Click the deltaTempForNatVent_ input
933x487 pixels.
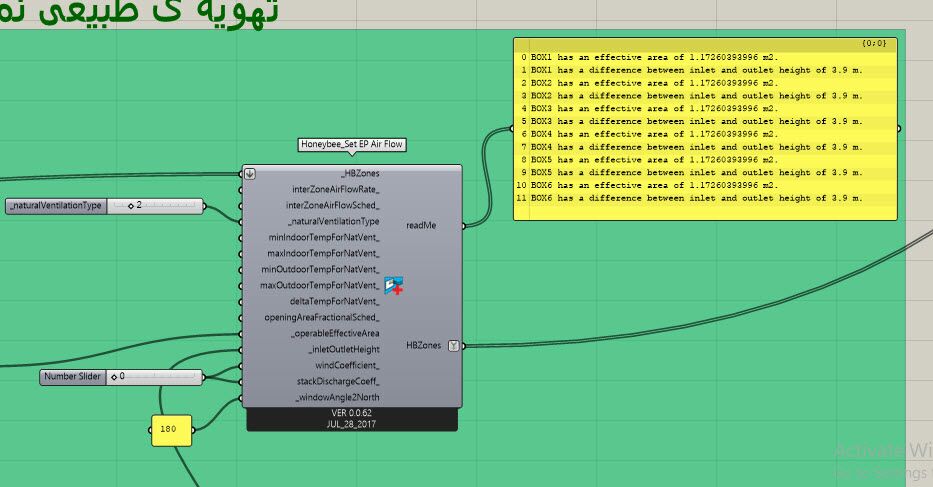[x=334, y=302]
